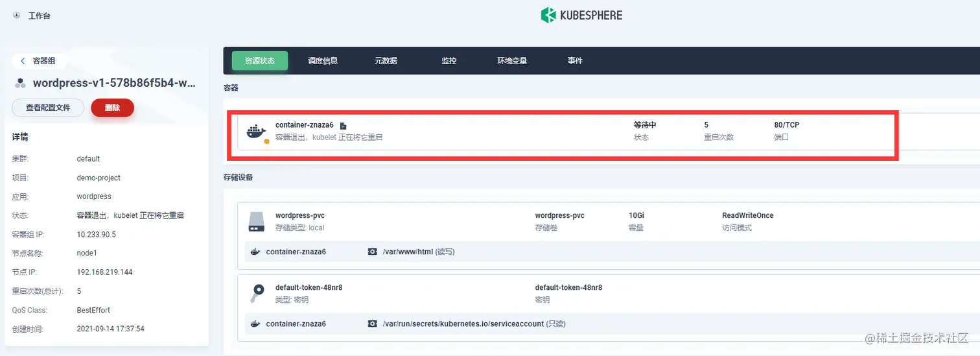The width and height of the screenshot is (980, 356).
Task: Click 类型: 密钥 label
Action: coord(292,300)
